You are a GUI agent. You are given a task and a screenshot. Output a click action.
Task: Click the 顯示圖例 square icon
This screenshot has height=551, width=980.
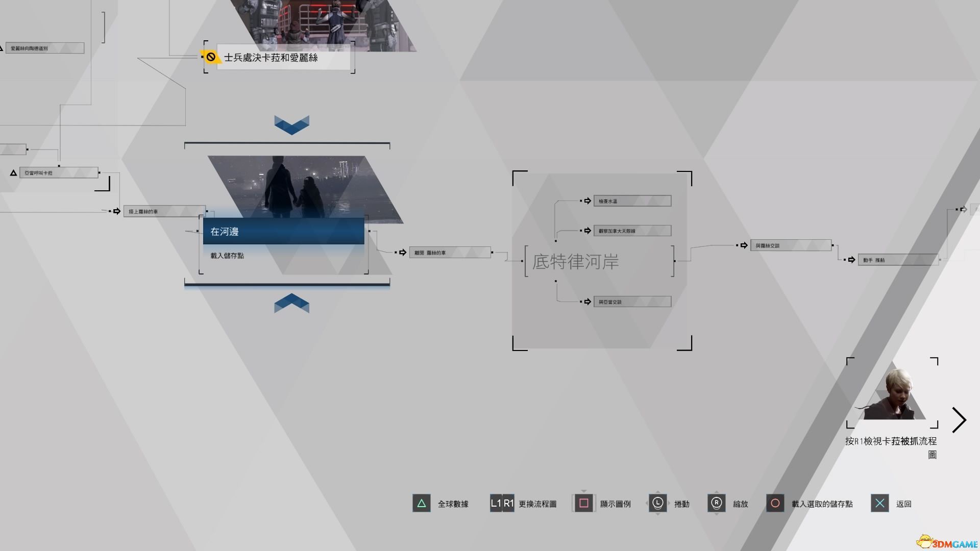(x=582, y=503)
